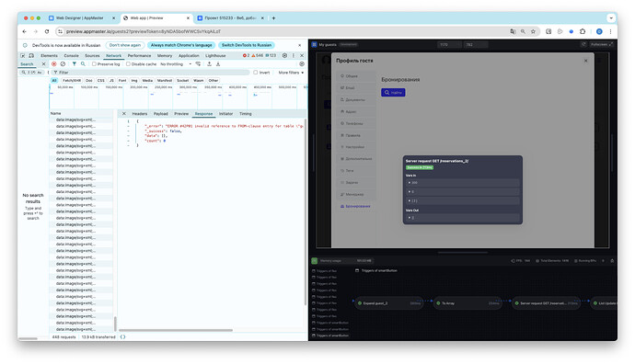Screen dimensions: 635x364
Task: Export HAR with download icon
Action: (218, 64)
